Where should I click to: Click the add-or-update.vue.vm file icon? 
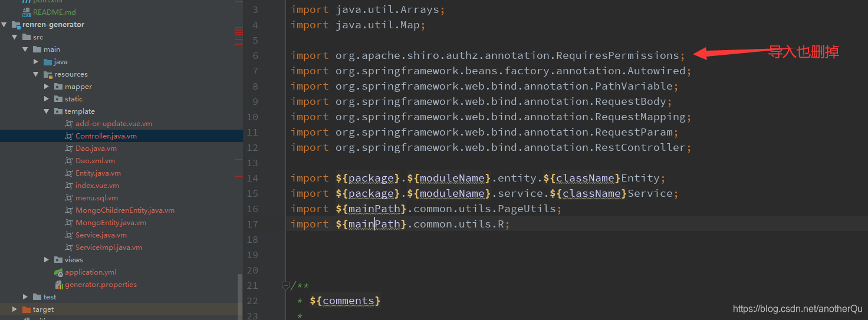(x=69, y=124)
